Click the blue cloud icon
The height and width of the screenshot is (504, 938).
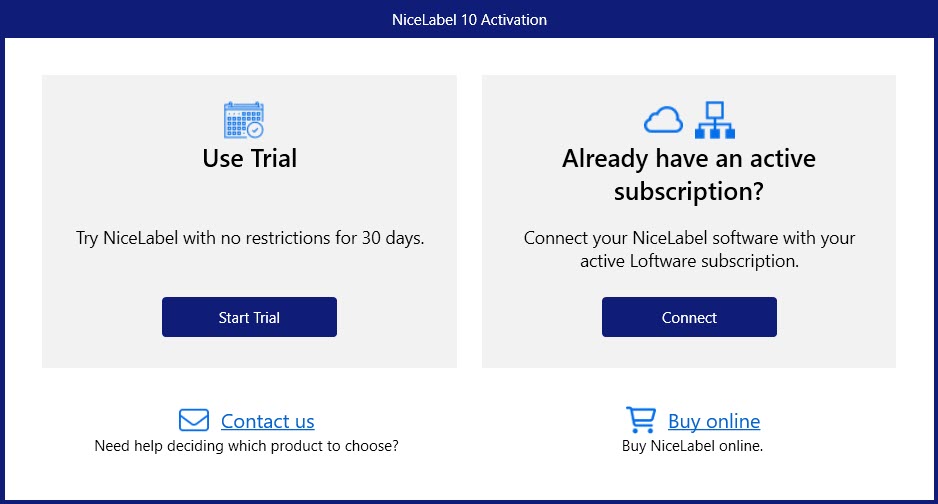[663, 120]
